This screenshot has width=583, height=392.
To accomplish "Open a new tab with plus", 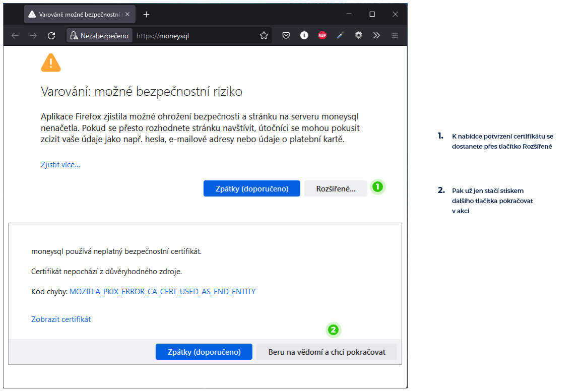I will click(x=147, y=15).
